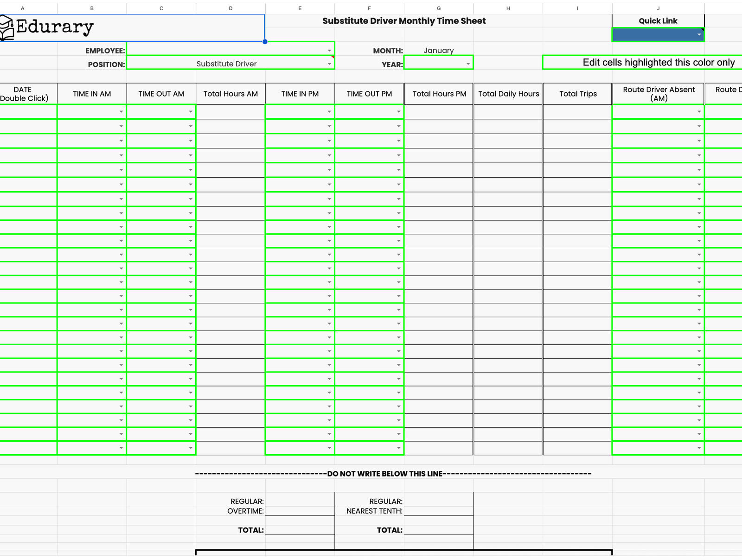Select the column D header
Image resolution: width=742 pixels, height=560 pixels.
point(230,8)
